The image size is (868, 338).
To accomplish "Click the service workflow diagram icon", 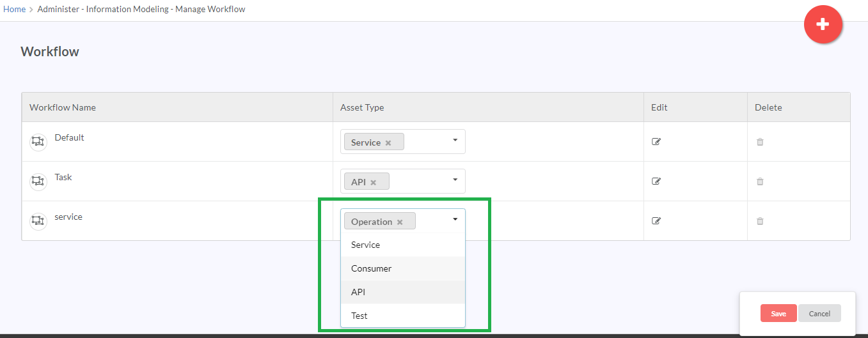I will tap(38, 221).
